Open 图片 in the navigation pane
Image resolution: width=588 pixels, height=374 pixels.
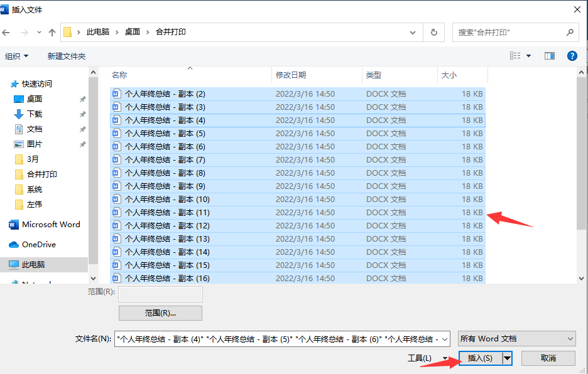tap(35, 144)
